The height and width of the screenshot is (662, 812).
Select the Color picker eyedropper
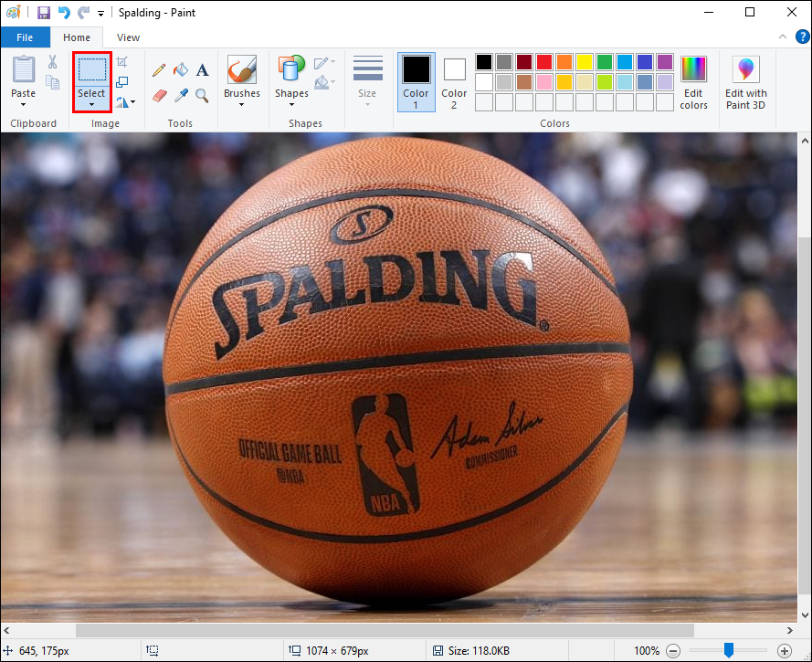[181, 95]
